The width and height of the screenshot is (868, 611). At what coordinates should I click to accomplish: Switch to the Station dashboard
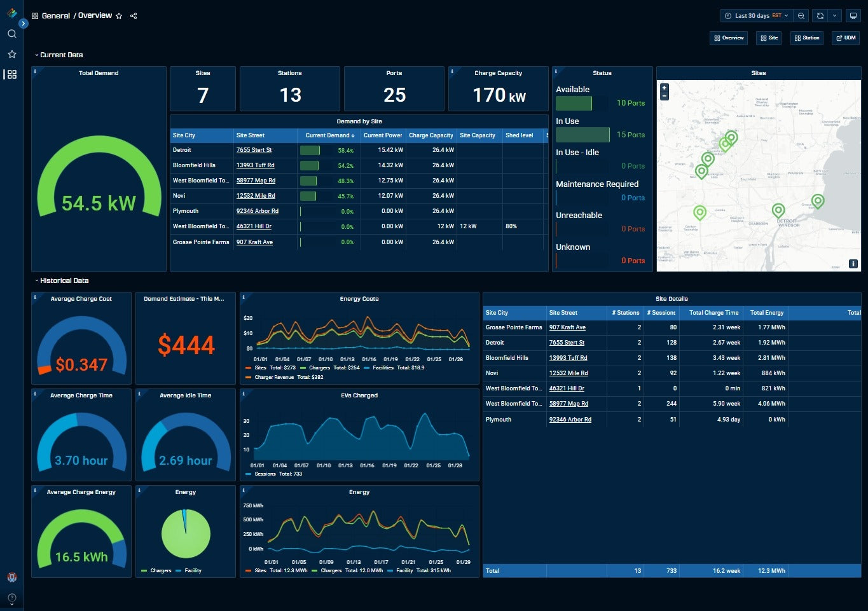click(x=806, y=38)
